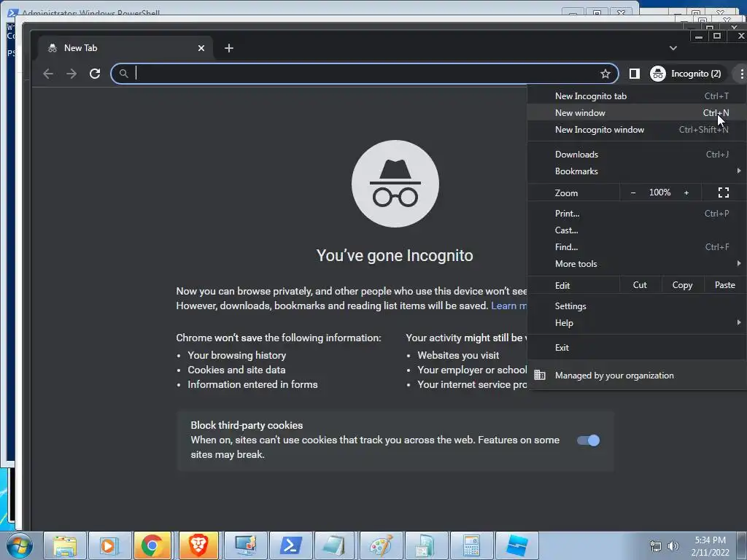Open the side panel icon
747x560 pixels.
634,74
